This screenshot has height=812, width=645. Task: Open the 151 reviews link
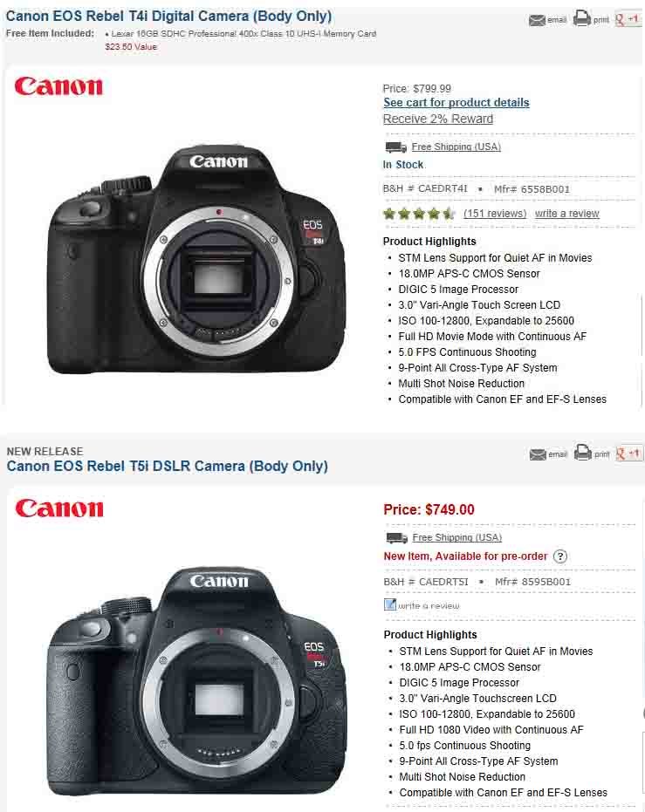tap(495, 214)
